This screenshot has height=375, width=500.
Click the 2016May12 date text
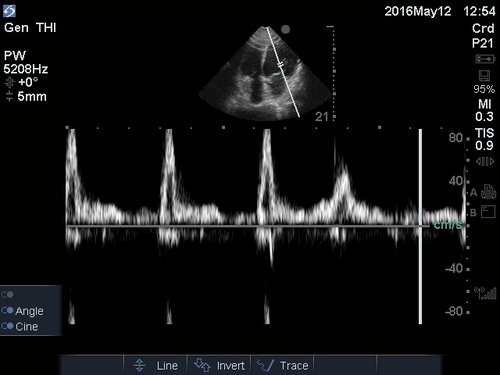[418, 11]
